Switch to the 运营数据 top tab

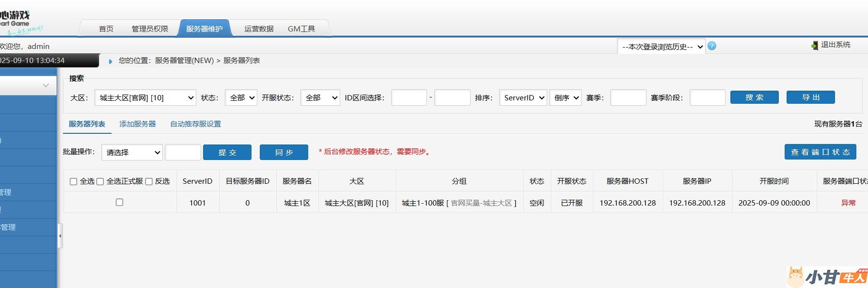click(x=259, y=29)
